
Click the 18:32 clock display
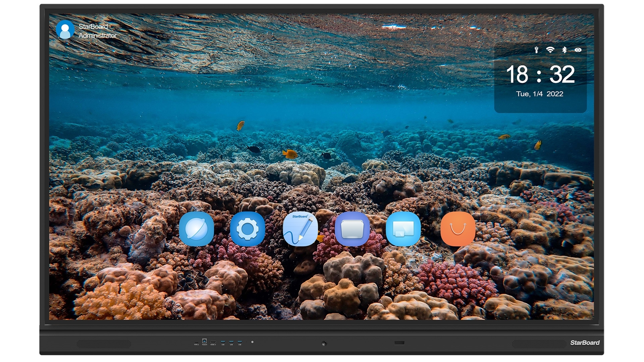pyautogui.click(x=540, y=74)
